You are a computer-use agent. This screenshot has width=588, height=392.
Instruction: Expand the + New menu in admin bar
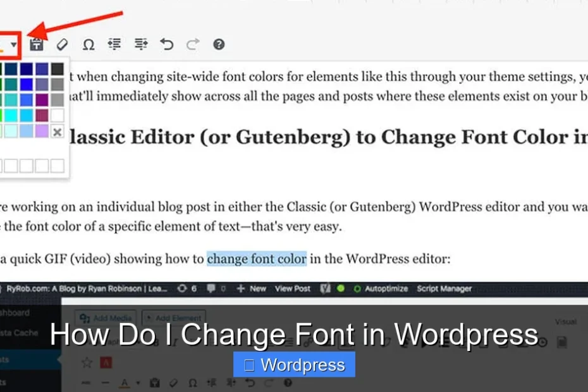250,289
